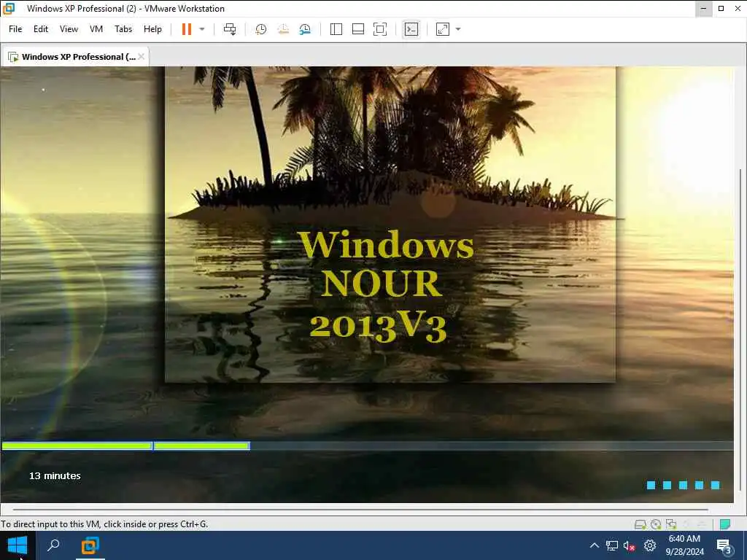The image size is (747, 560).
Task: Click 'To direct input to this VM' status text
Action: click(x=104, y=524)
